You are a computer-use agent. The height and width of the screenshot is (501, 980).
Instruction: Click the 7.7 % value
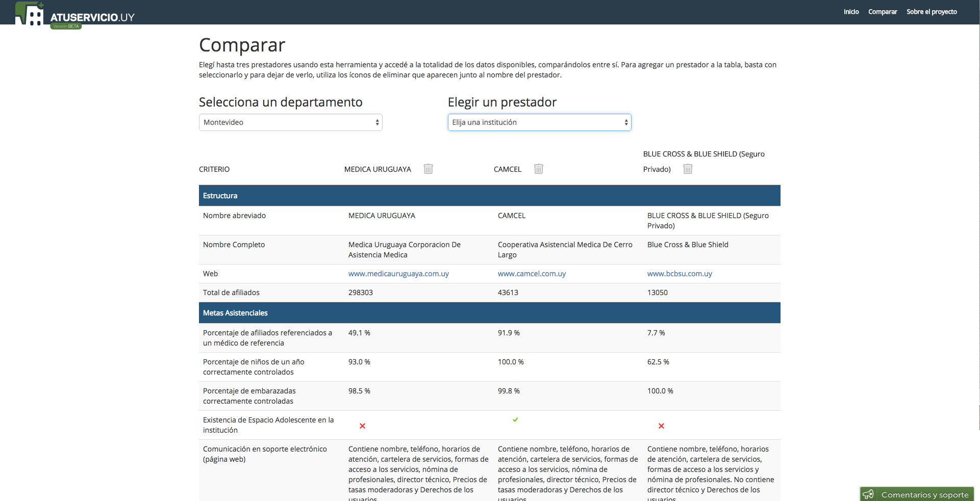[x=656, y=333]
